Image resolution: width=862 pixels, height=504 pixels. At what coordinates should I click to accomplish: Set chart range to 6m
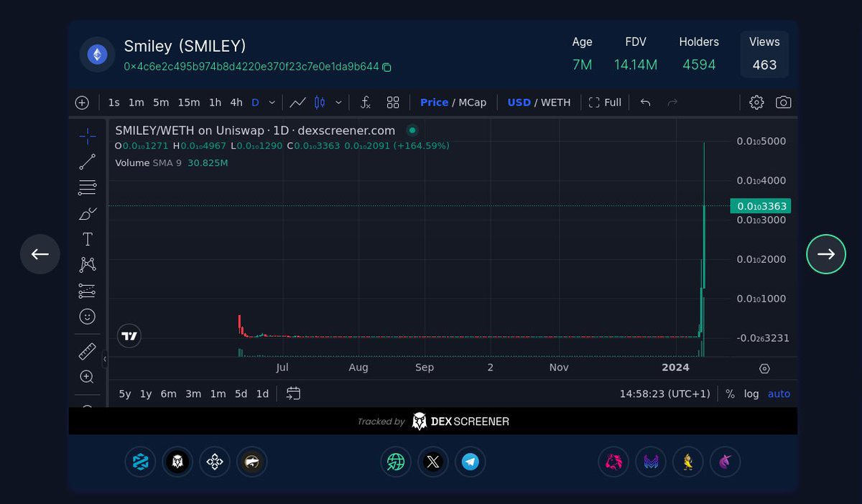pos(169,393)
